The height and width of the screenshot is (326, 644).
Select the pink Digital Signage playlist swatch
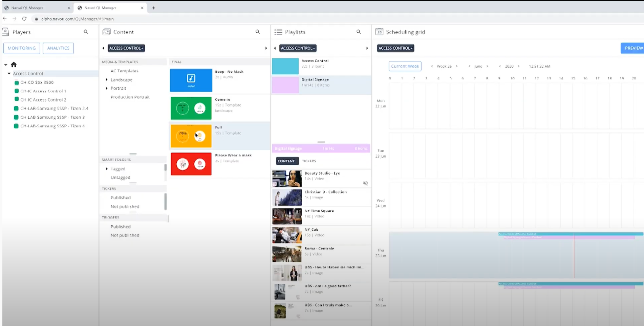[285, 85]
